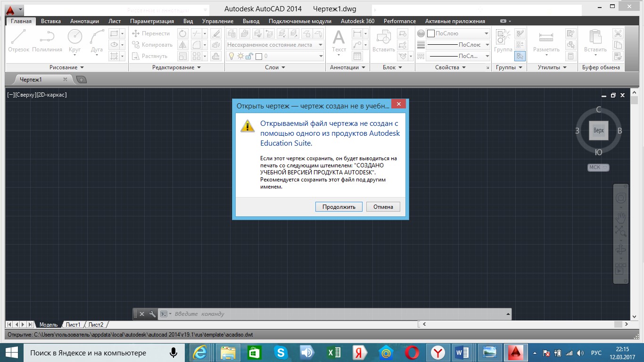644x362 pixels.
Task: Open the rectangle tool dropdown arrow
Action: tap(122, 33)
